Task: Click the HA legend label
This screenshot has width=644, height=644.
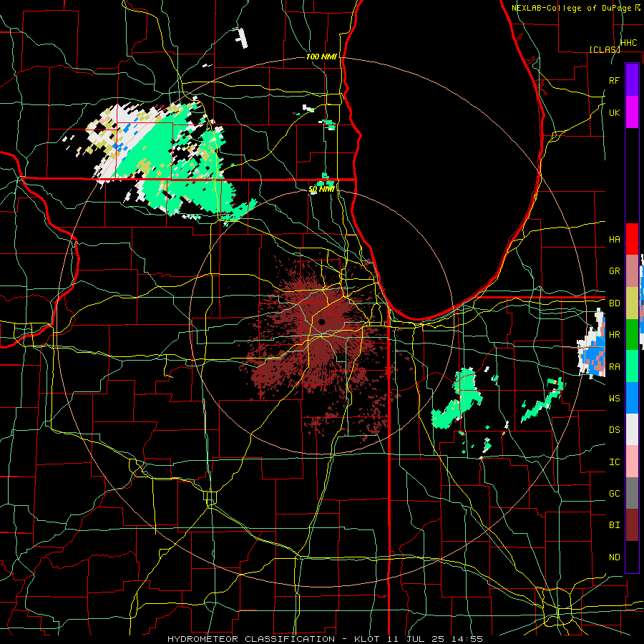Action: click(614, 240)
